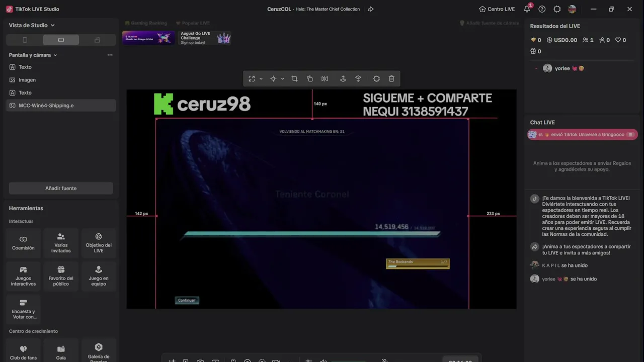
Task: Select the SIGUEME + COMPARTE text overlay
Action: tap(428, 105)
